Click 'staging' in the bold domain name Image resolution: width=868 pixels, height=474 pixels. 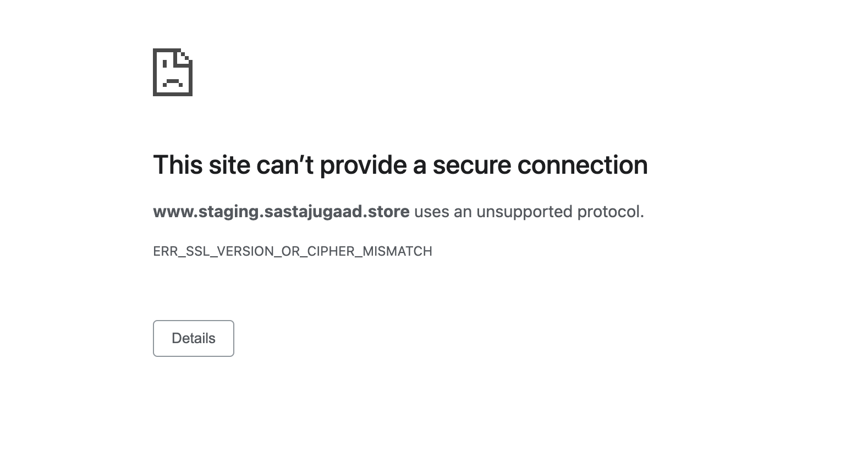pyautogui.click(x=229, y=212)
